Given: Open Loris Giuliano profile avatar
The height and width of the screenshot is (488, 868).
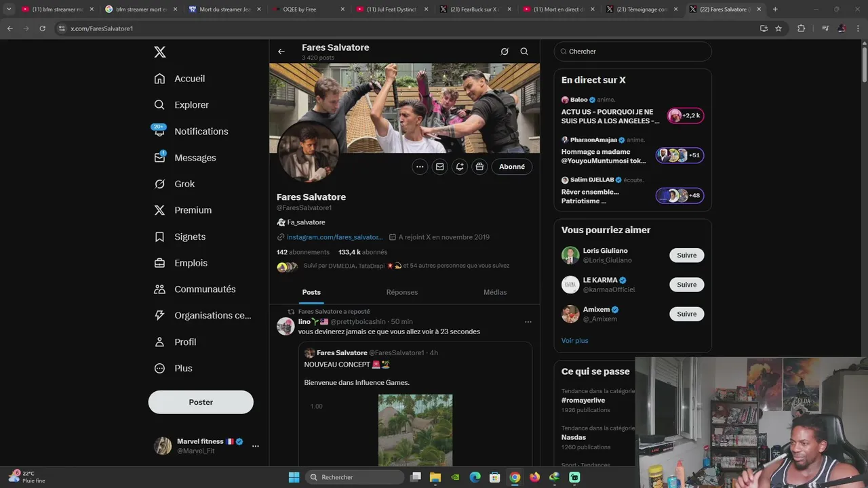Looking at the screenshot, I should pos(570,256).
